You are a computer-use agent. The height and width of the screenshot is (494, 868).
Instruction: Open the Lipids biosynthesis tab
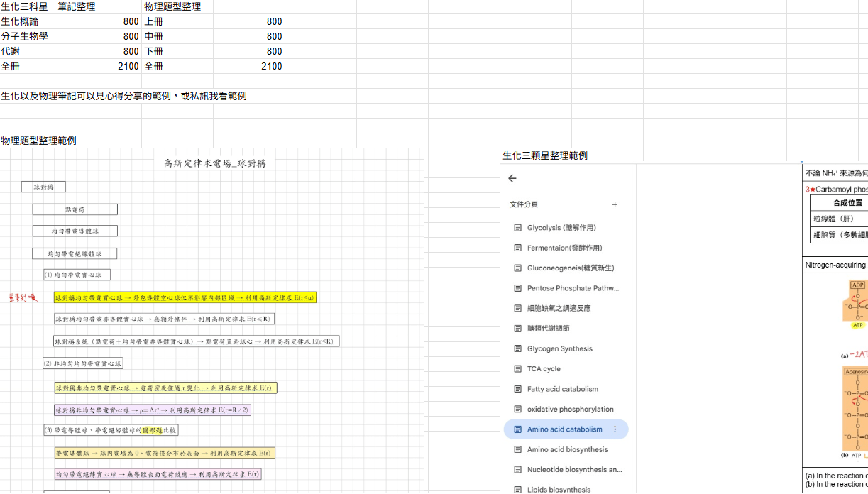[566, 489]
